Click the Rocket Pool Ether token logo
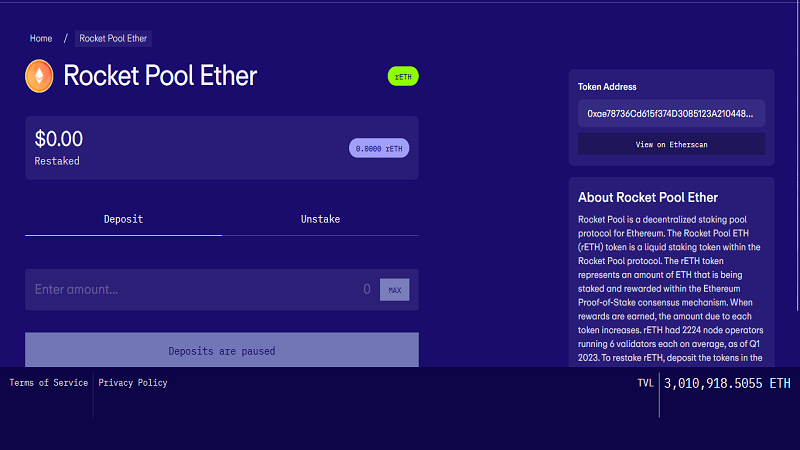Image resolution: width=800 pixels, height=450 pixels. tap(39, 76)
